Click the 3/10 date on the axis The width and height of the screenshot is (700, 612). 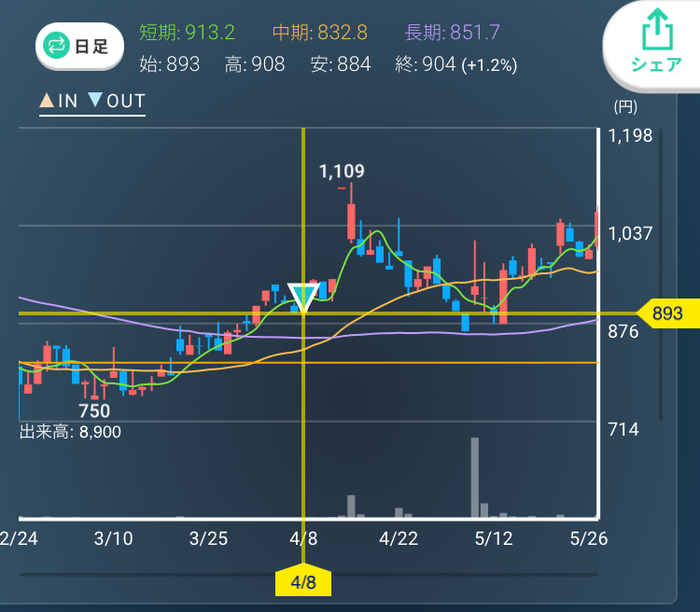(114, 539)
